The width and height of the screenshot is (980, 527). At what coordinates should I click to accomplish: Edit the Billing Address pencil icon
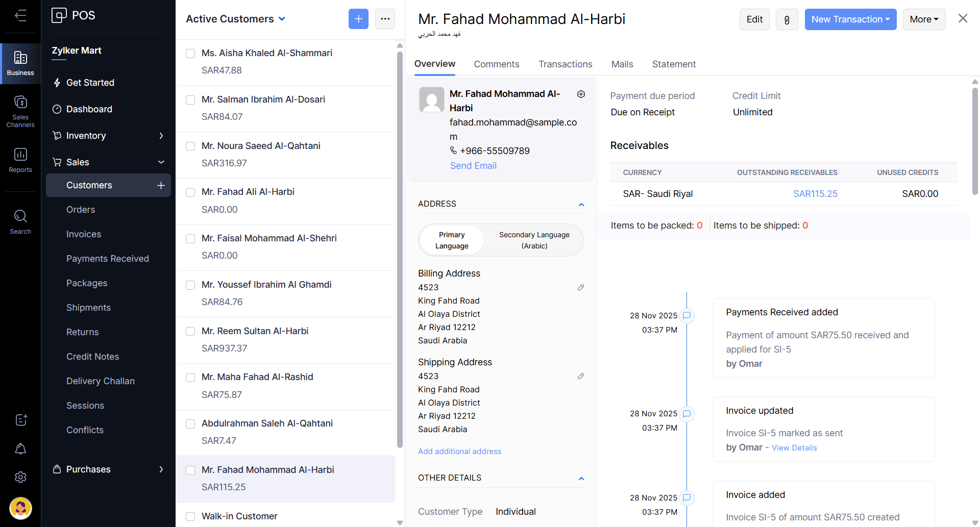581,288
